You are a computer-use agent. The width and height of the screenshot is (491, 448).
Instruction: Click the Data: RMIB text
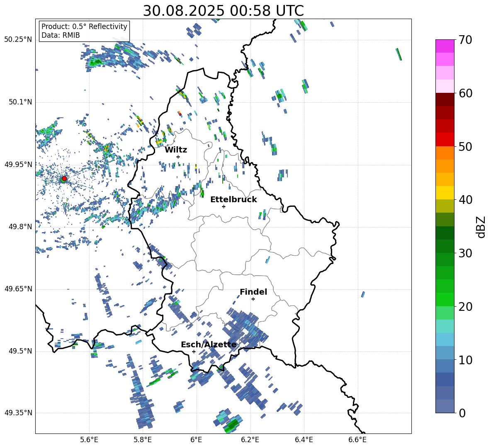(x=61, y=35)
